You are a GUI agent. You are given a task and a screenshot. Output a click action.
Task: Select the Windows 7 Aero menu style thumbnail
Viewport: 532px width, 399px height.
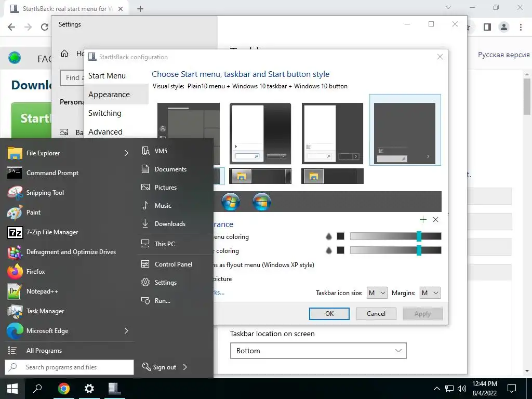(x=260, y=134)
